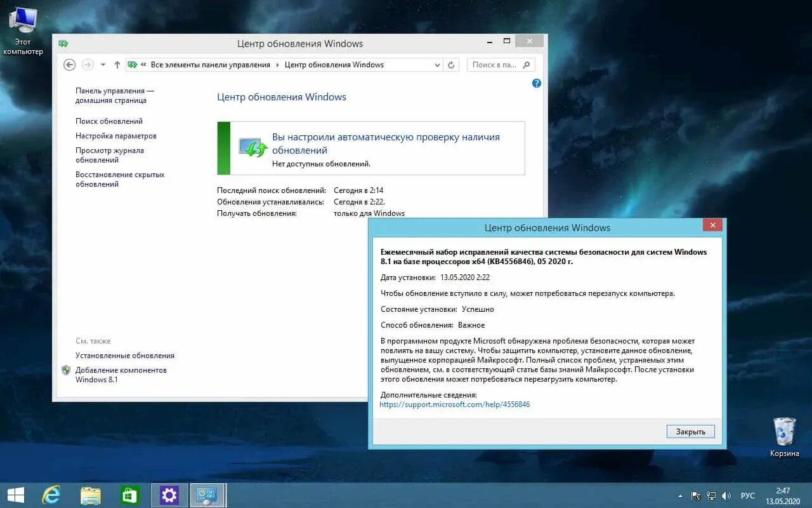The image size is (812, 508).
Task: Focus the Поиск в панели search field
Action: tap(501, 65)
